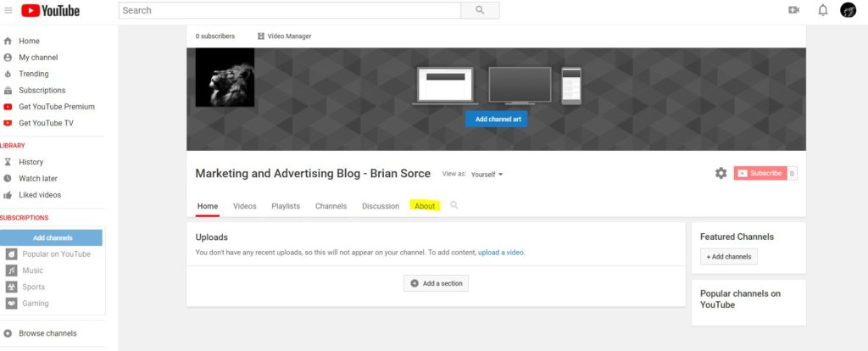Click the My channel sidebar icon

coord(8,58)
